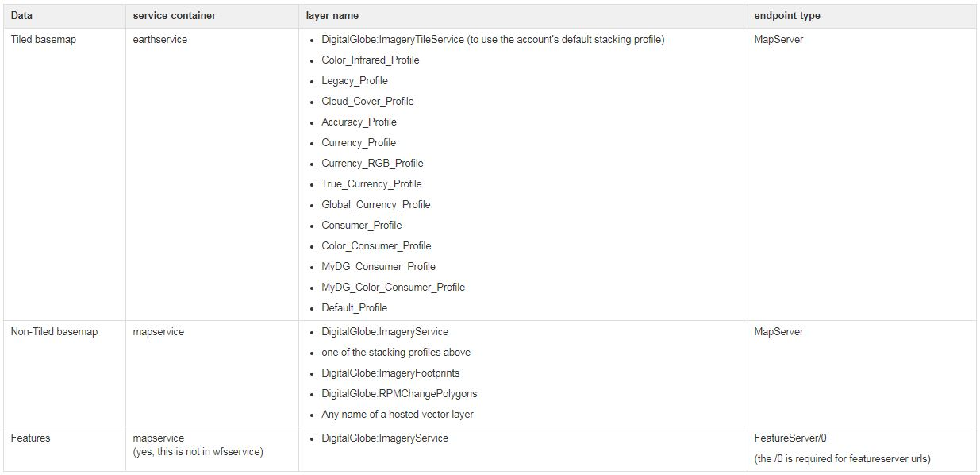Click 'Global_Currency_Profile' list item
This screenshot has width=980, height=475.
(x=376, y=205)
